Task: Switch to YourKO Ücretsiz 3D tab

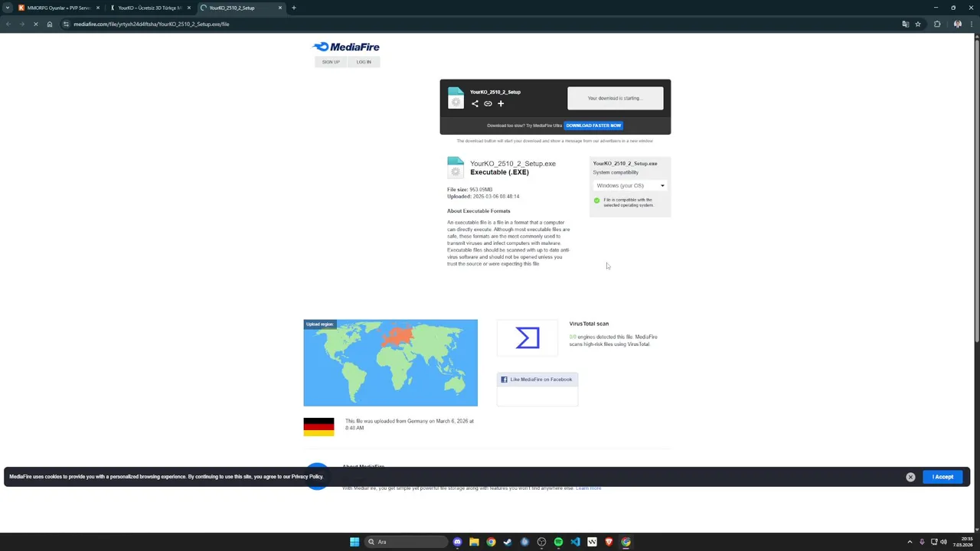Action: (x=149, y=8)
